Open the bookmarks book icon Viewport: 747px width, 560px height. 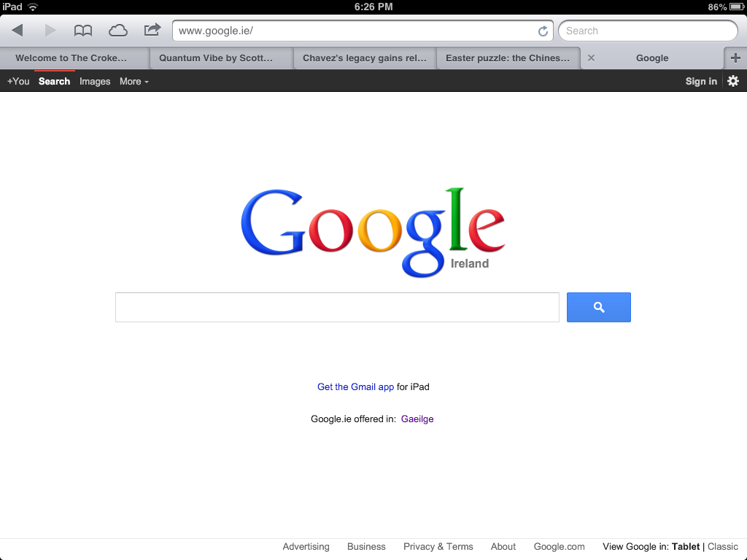coord(83,31)
